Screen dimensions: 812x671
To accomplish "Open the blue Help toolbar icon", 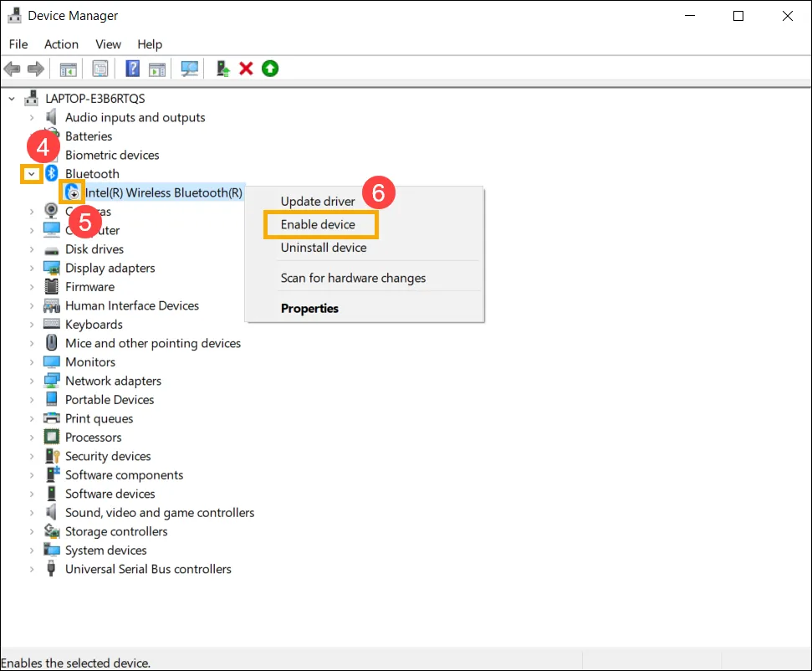I will click(132, 69).
